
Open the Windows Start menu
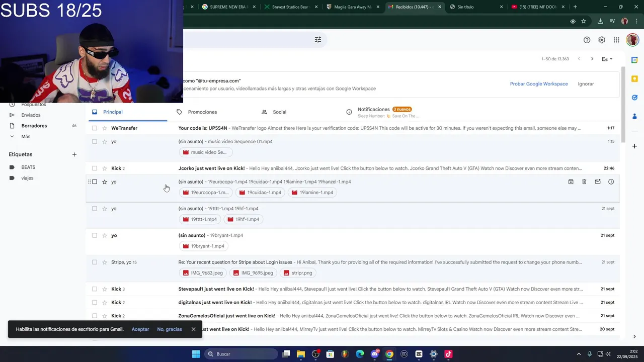pos(196,354)
